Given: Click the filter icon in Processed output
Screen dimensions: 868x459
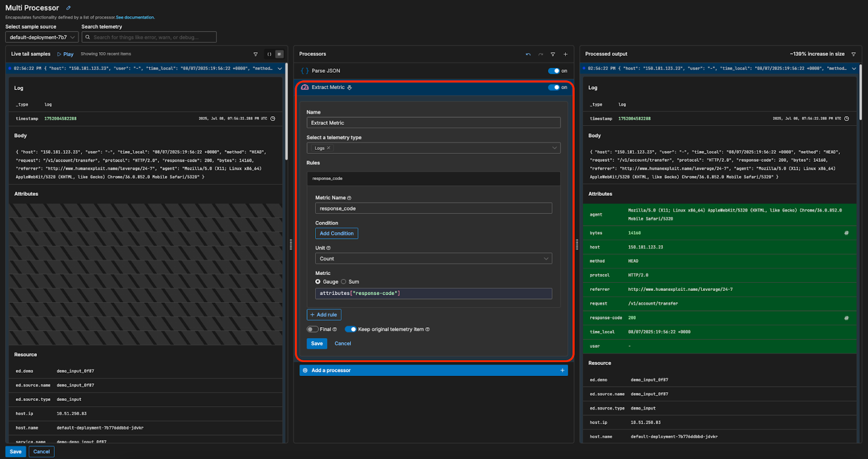Looking at the screenshot, I should pyautogui.click(x=853, y=54).
